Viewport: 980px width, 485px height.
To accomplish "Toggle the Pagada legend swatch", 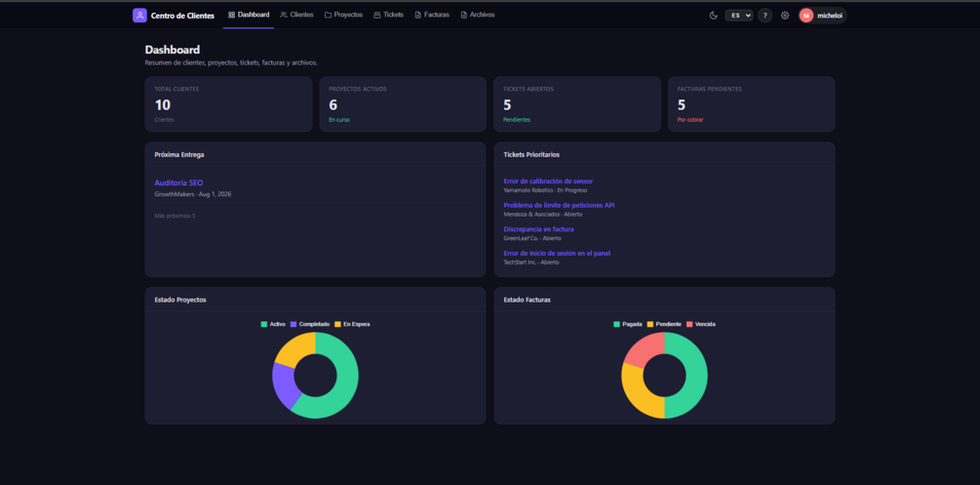I will [617, 324].
